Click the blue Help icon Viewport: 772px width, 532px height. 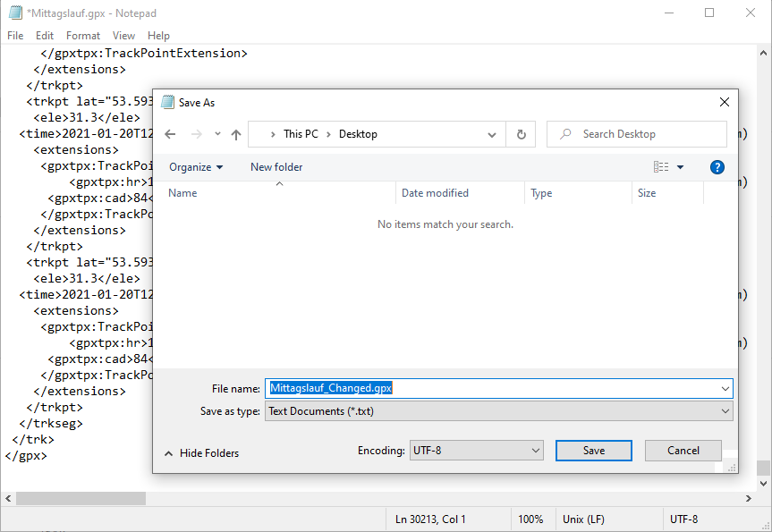(717, 166)
